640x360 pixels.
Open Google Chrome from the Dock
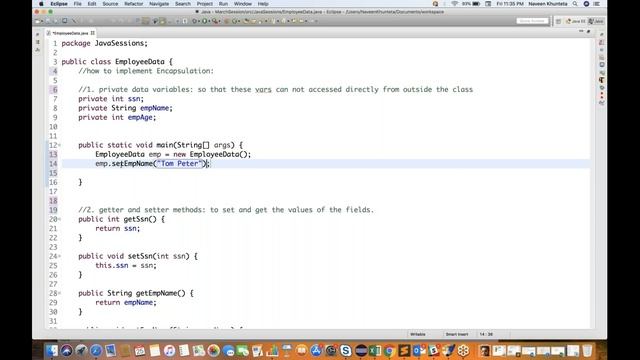pos(389,351)
